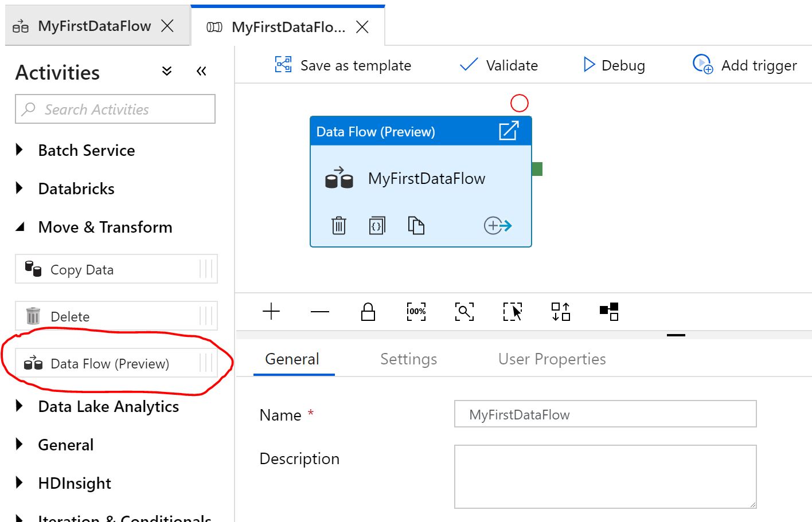The width and height of the screenshot is (812, 522).
Task: Clone the activity using the copy icon
Action: click(x=416, y=225)
